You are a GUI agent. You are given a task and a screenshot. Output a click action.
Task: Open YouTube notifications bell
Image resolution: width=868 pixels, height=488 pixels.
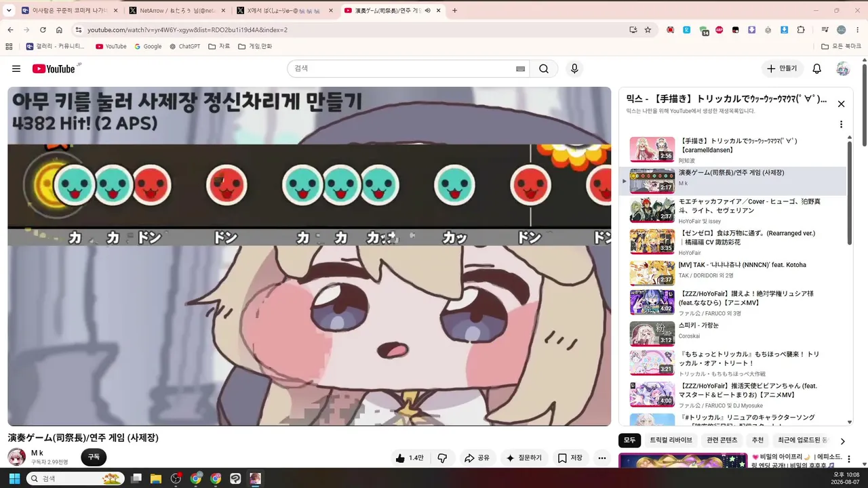click(x=817, y=68)
